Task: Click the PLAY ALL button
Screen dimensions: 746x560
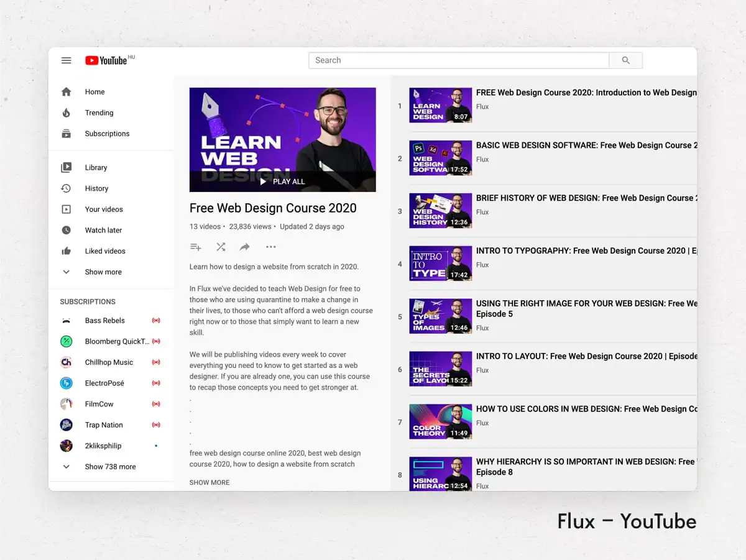Action: pos(282,181)
